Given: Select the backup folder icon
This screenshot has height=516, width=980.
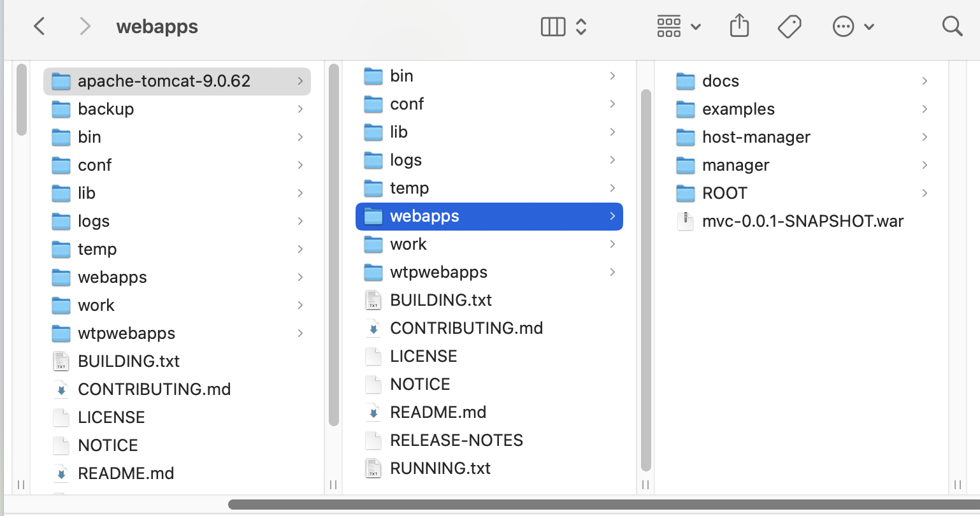Looking at the screenshot, I should 61,109.
